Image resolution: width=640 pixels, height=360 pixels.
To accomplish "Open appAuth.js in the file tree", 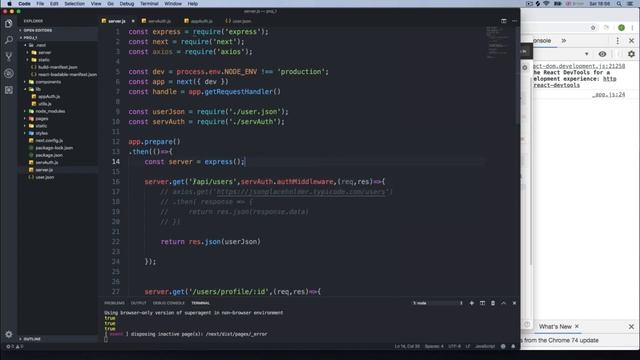I will tap(49, 96).
